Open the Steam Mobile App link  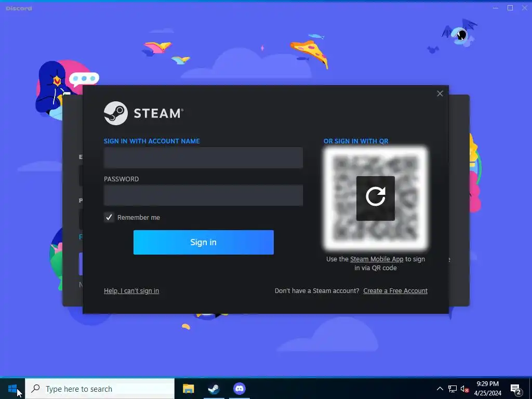coord(377,259)
